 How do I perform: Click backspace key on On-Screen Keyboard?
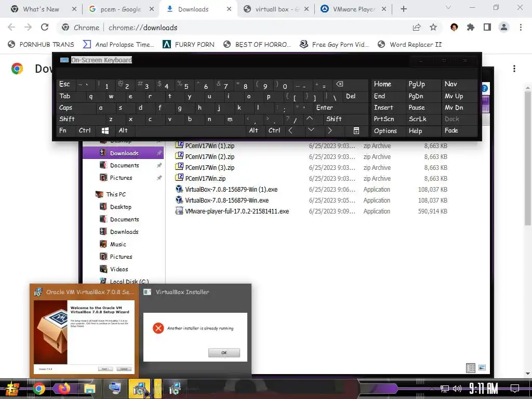(x=350, y=84)
